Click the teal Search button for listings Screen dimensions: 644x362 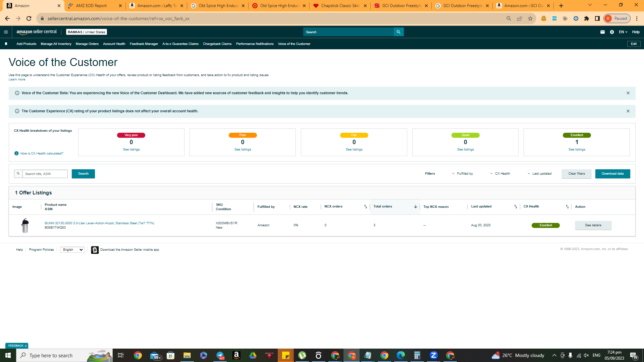(83, 174)
